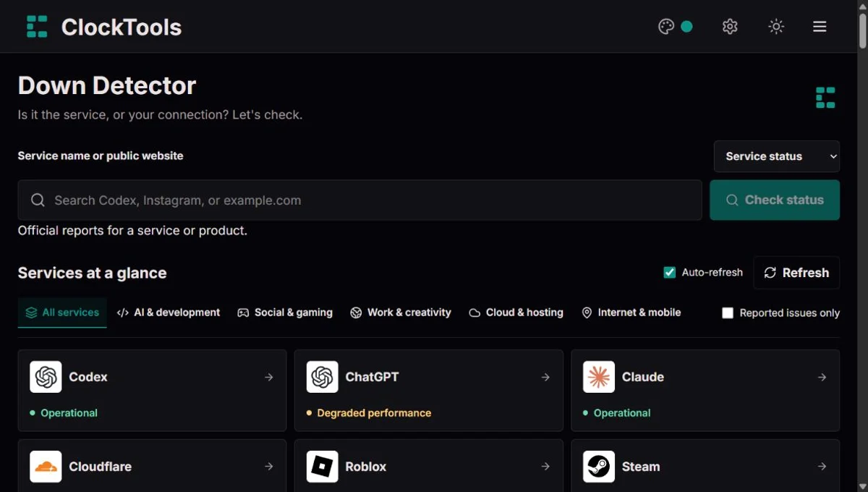Toggle the Auto-refresh checkbox
The height and width of the screenshot is (492, 868).
[669, 272]
